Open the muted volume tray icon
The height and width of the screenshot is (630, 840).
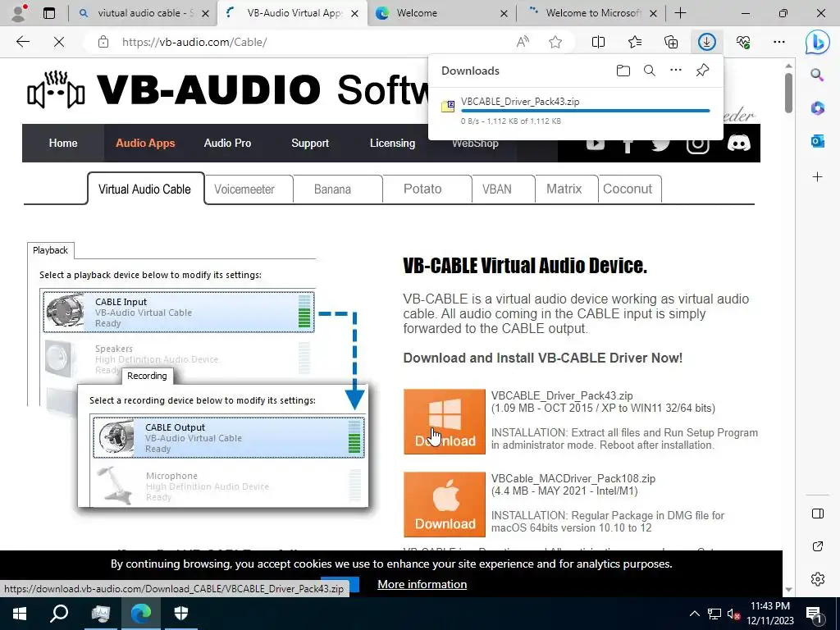coord(733,614)
